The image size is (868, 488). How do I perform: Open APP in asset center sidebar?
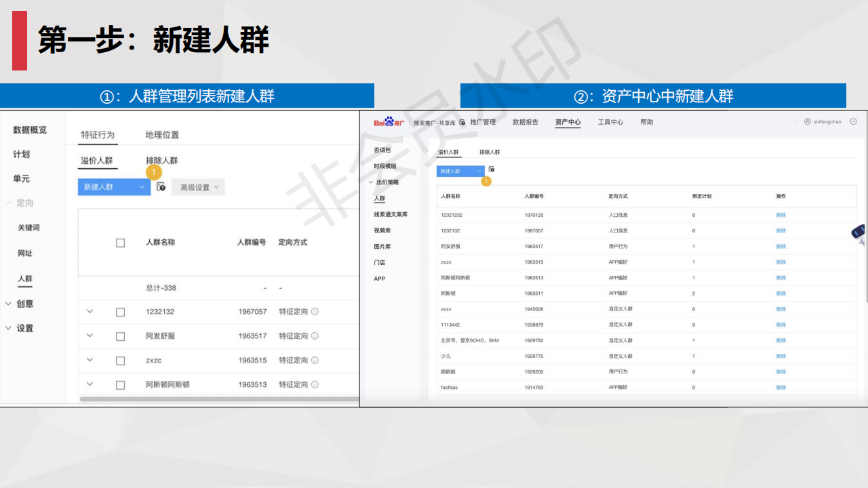click(380, 279)
